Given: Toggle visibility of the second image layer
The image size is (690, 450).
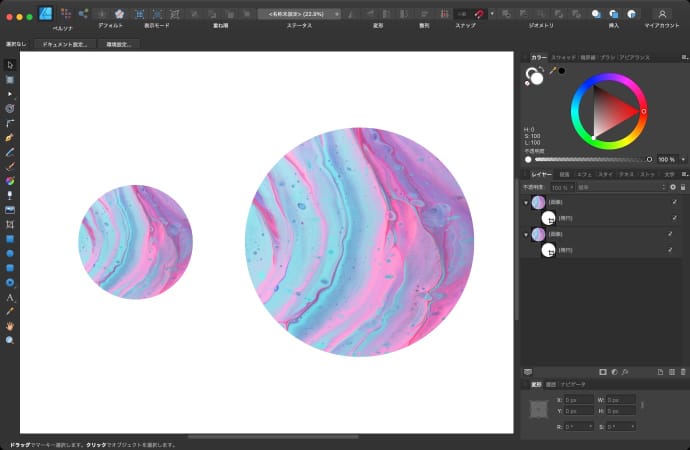Looking at the screenshot, I should (671, 234).
